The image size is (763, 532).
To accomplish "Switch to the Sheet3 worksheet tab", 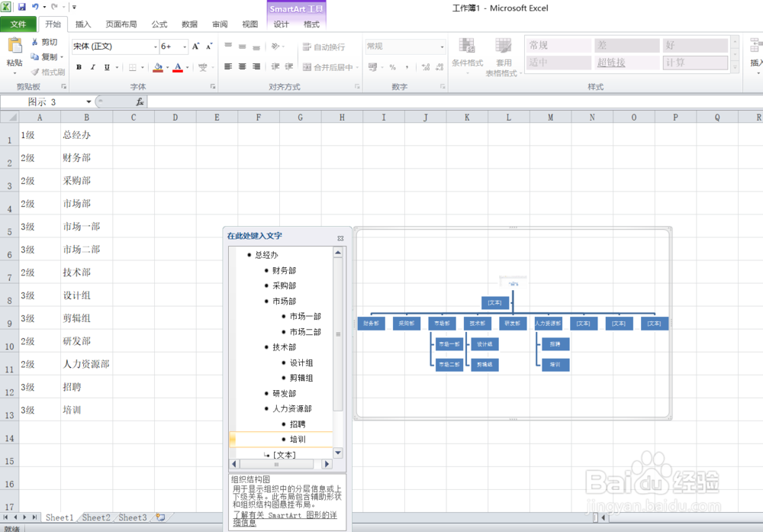I will pos(132,517).
